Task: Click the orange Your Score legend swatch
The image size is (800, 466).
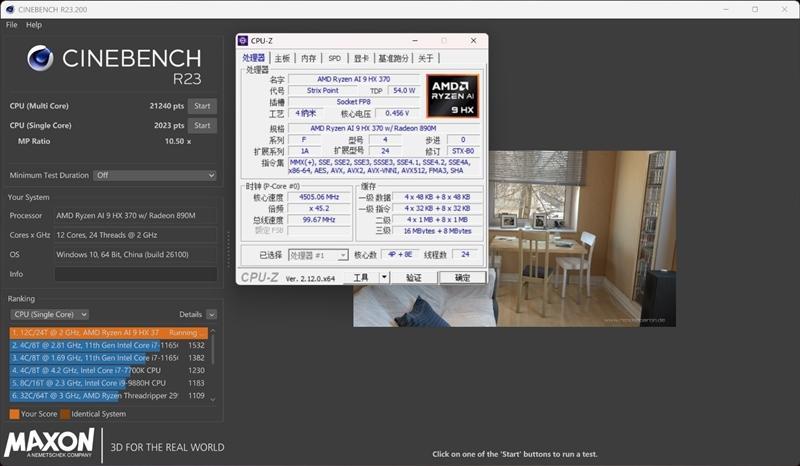Action: tap(14, 413)
